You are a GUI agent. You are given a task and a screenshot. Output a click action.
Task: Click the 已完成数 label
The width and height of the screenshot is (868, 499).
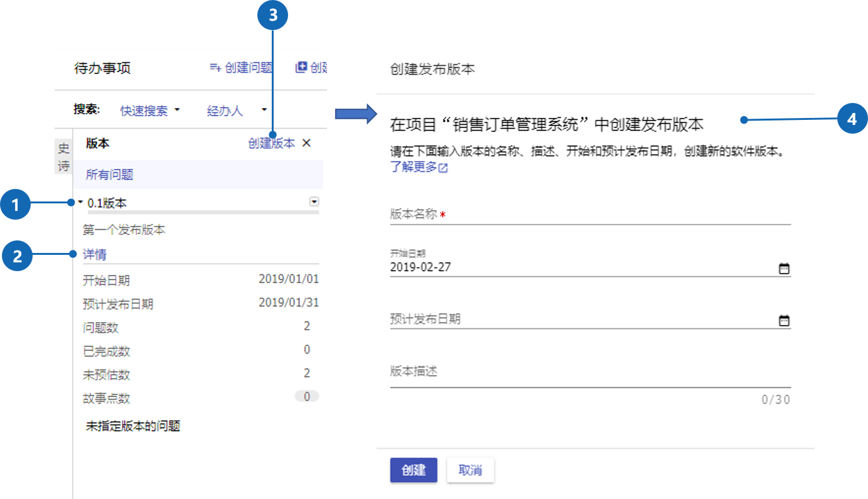107,351
